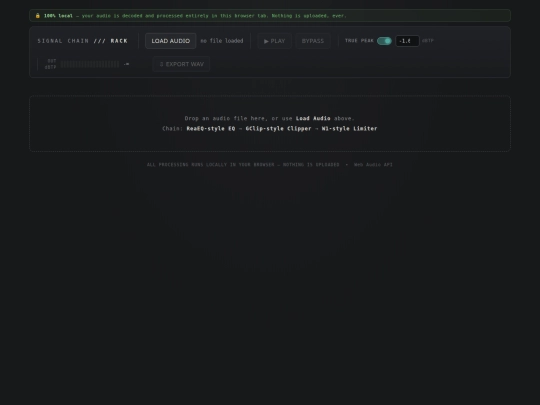540x405 pixels.
Task: Click the audio file drop zone
Action: tap(270, 124)
